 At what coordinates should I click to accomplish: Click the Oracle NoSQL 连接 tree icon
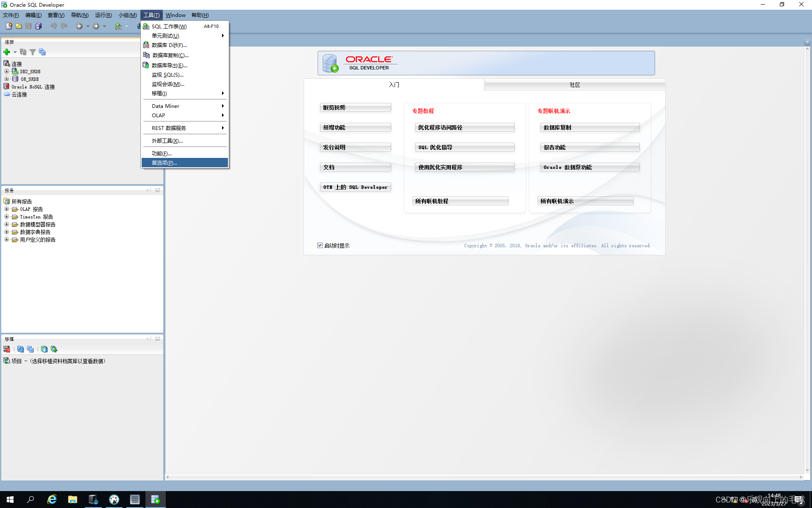click(x=7, y=87)
